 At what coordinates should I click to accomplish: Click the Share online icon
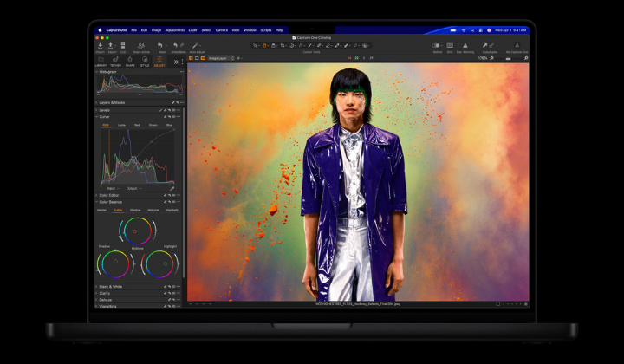(140, 46)
